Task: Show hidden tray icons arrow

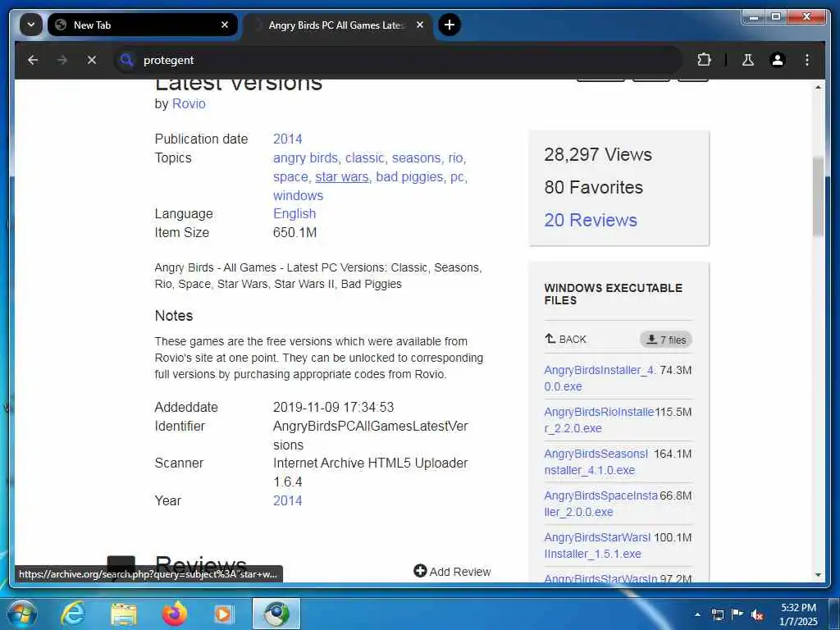Action: pyautogui.click(x=697, y=614)
